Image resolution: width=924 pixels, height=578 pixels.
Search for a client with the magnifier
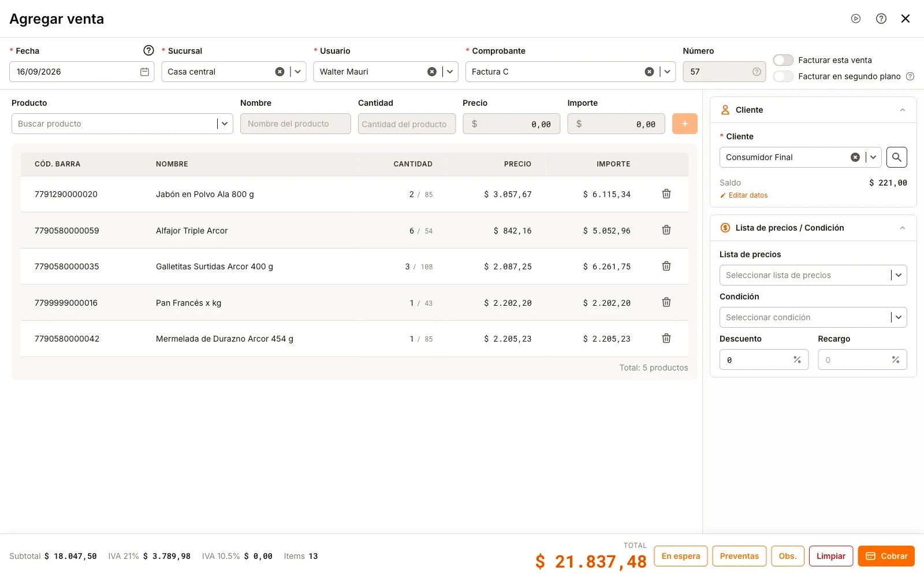[897, 157]
